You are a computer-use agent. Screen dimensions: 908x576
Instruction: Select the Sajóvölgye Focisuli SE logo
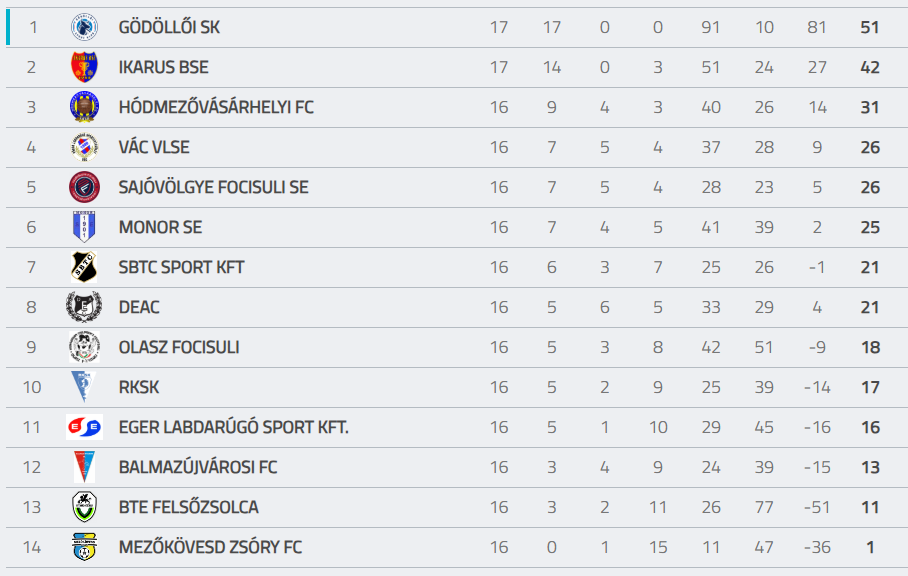click(84, 187)
